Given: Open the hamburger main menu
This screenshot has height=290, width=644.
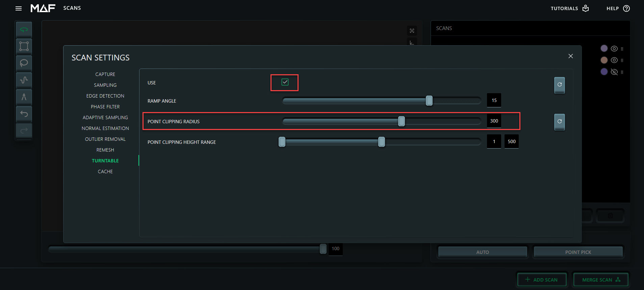Looking at the screenshot, I should (19, 8).
